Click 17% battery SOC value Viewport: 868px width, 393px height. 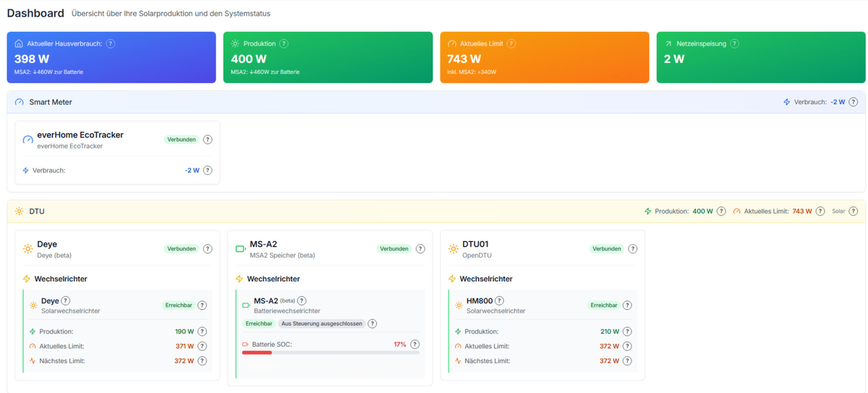click(400, 345)
